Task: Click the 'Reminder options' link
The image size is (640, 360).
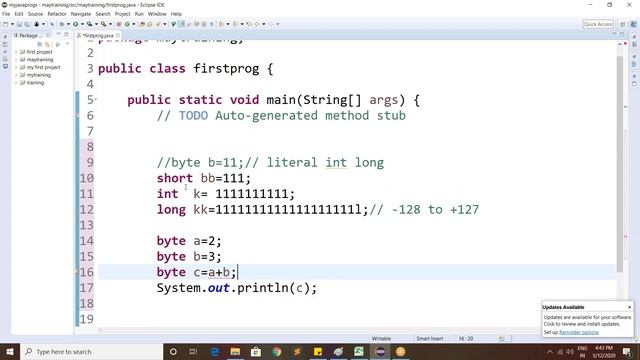Action: pyautogui.click(x=579, y=332)
